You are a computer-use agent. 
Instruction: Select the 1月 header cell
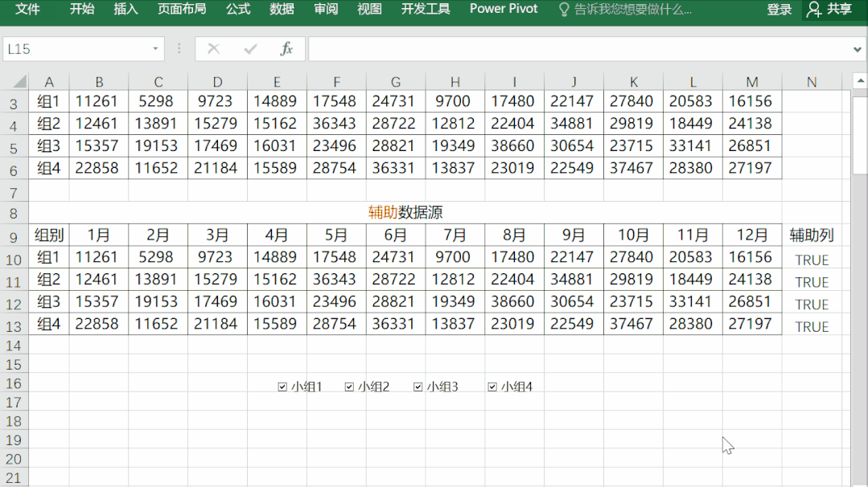coord(98,235)
